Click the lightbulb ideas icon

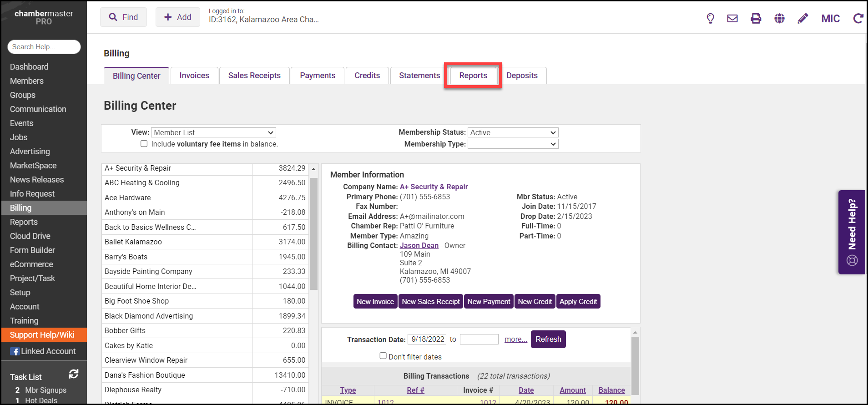pyautogui.click(x=710, y=18)
